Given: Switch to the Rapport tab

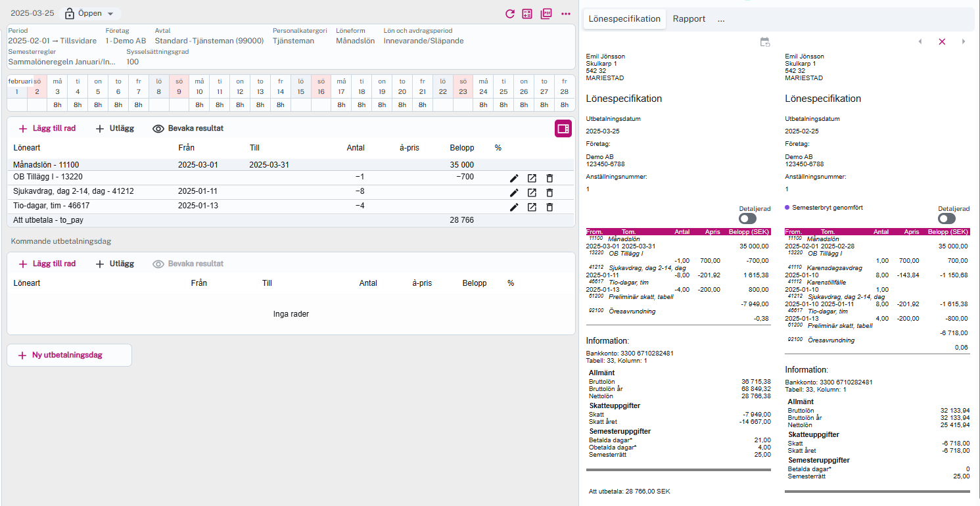Looking at the screenshot, I should (689, 19).
